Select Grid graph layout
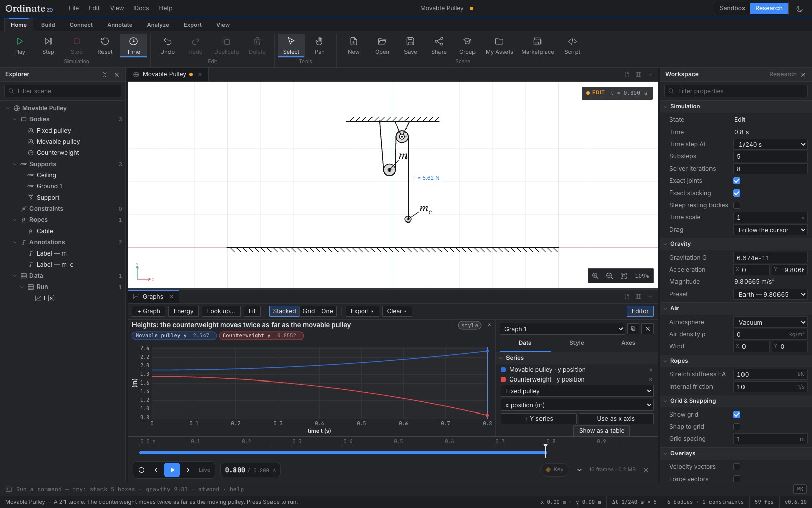 pyautogui.click(x=309, y=311)
